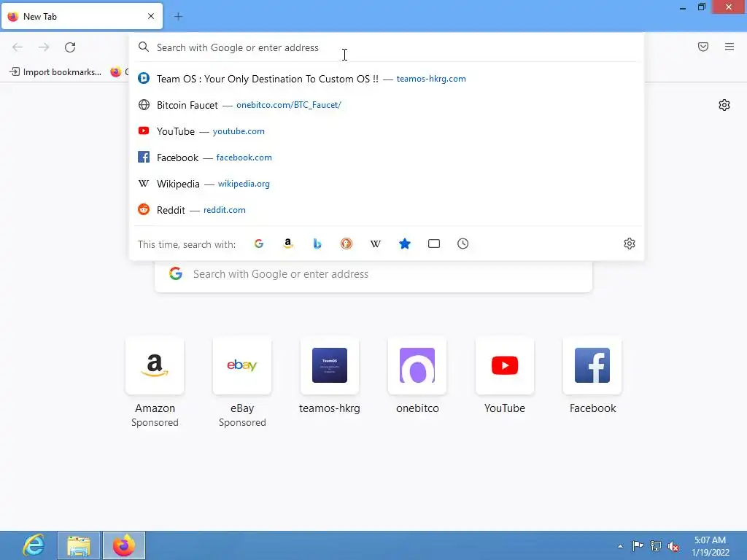Open Facebook suggestion facebook.com

tap(387, 157)
